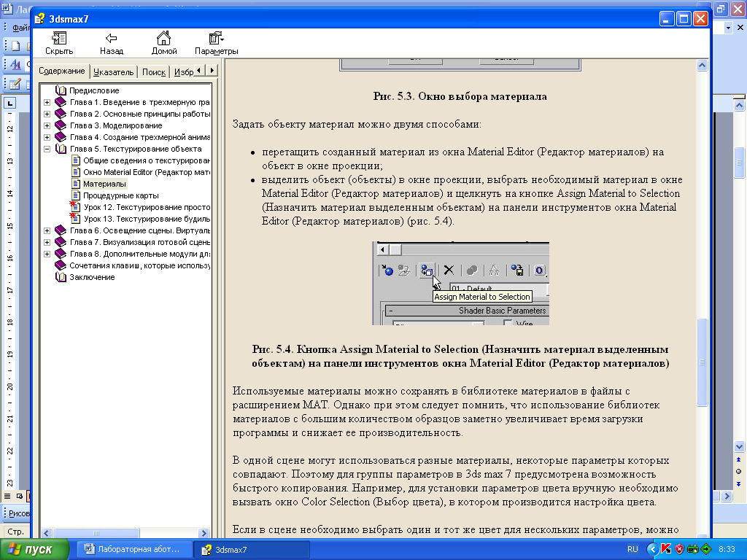Click the starred page icon for Урок 13
The image size is (747, 560).
pyautogui.click(x=75, y=219)
